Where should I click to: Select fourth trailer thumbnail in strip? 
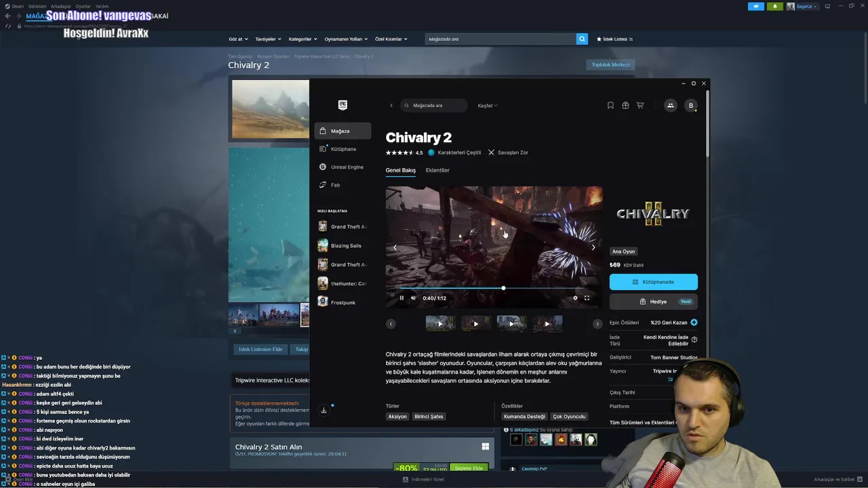pyautogui.click(x=547, y=323)
